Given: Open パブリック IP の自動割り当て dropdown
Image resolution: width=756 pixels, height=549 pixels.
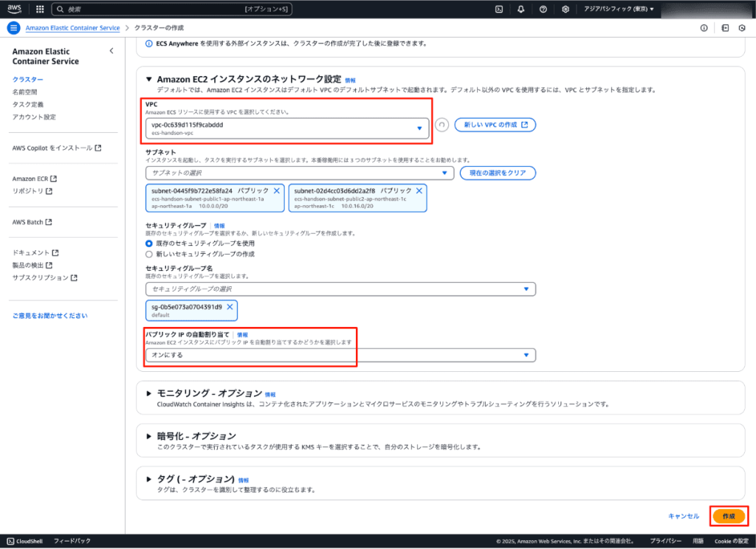Looking at the screenshot, I should coord(340,355).
